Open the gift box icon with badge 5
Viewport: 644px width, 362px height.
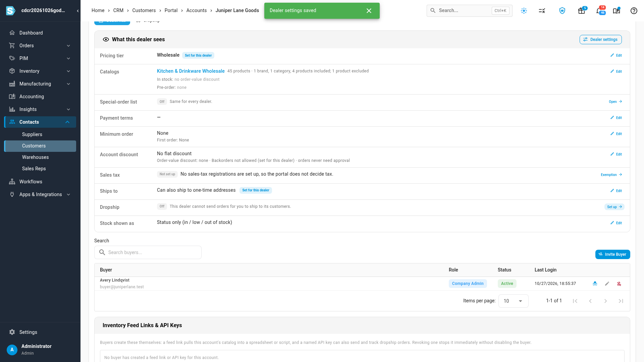(x=582, y=11)
